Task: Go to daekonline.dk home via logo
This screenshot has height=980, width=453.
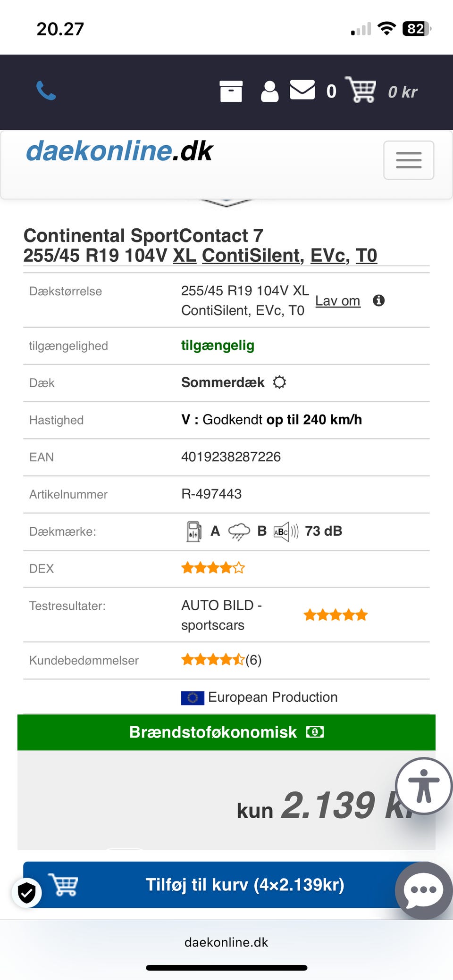Action: [119, 151]
